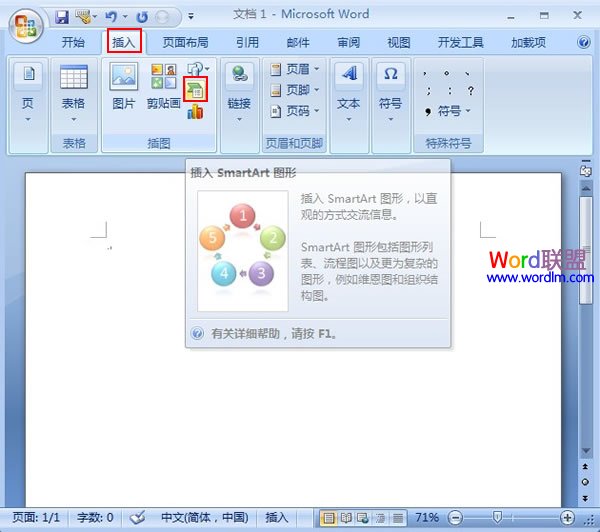Click word count 字数: 0 in status bar
This screenshot has height=532, width=600.
pyautogui.click(x=95, y=518)
